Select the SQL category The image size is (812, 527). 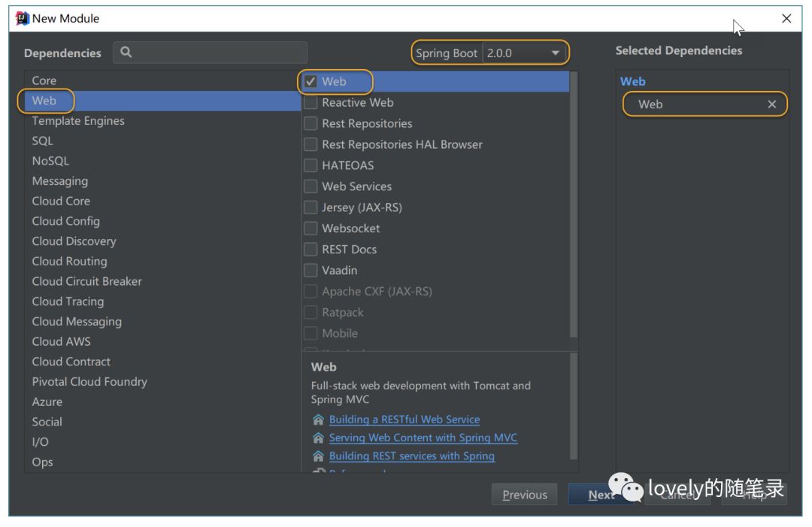[162, 141]
